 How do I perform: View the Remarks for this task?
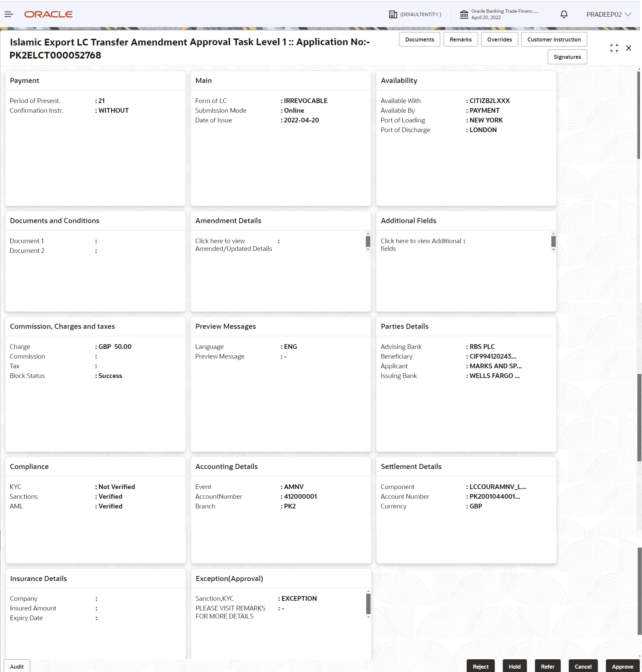click(460, 39)
